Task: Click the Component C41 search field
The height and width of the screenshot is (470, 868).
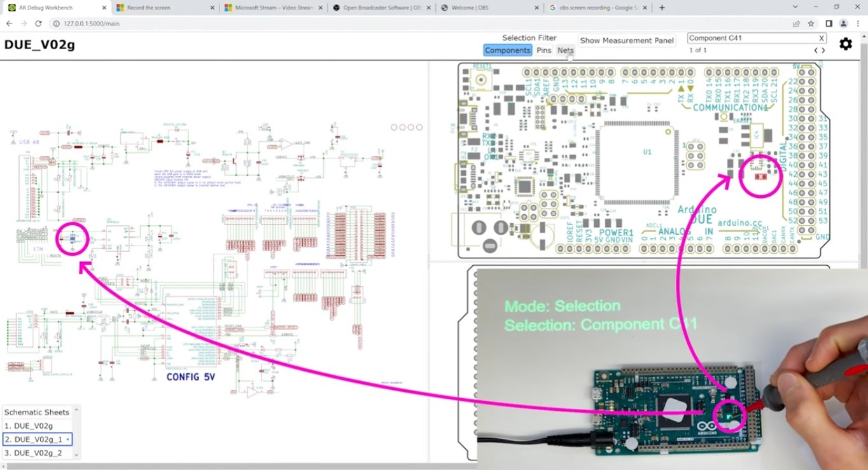Action: click(751, 38)
